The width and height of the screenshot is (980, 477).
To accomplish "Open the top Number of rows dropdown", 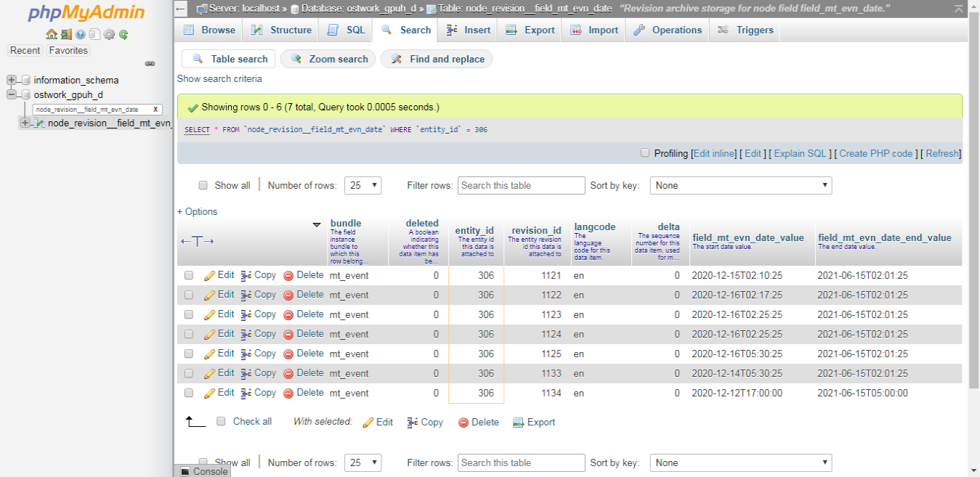I will coord(363,185).
